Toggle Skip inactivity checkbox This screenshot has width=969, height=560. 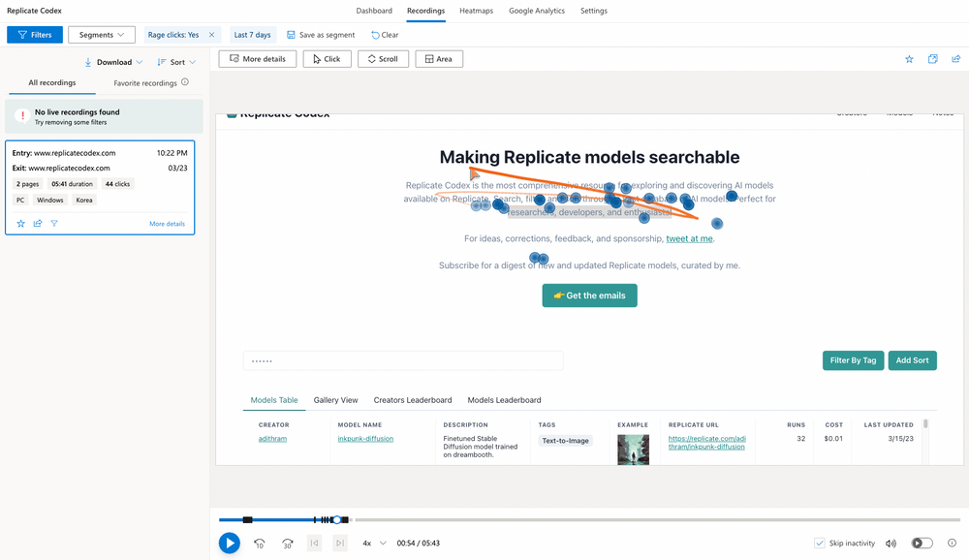point(820,544)
